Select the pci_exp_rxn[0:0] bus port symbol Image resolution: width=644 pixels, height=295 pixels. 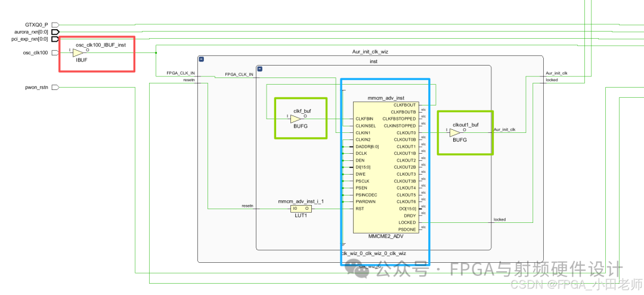point(55,39)
